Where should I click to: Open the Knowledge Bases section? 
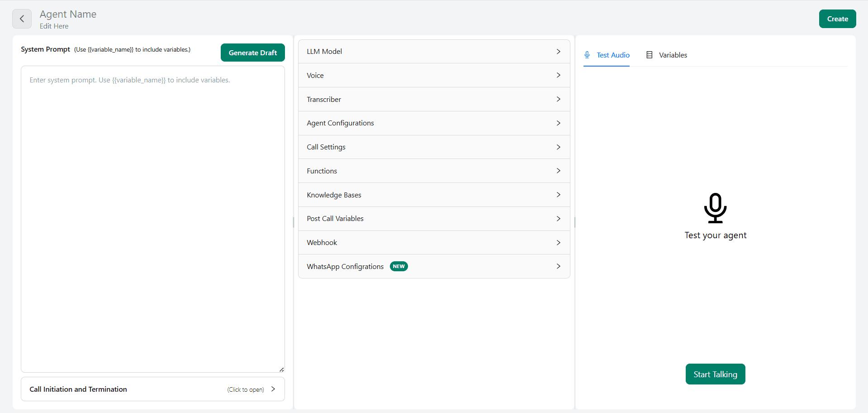pos(433,195)
